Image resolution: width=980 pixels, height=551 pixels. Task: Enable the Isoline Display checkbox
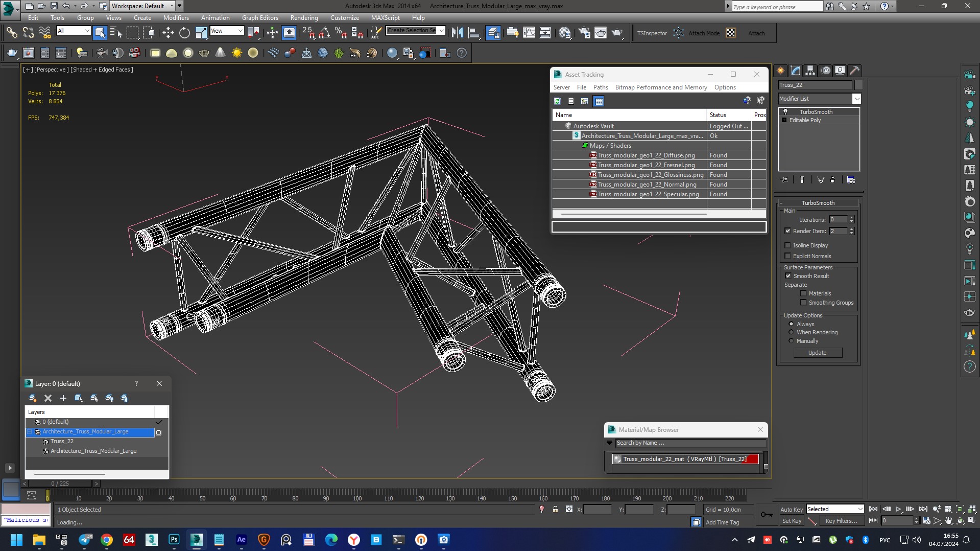pyautogui.click(x=787, y=245)
